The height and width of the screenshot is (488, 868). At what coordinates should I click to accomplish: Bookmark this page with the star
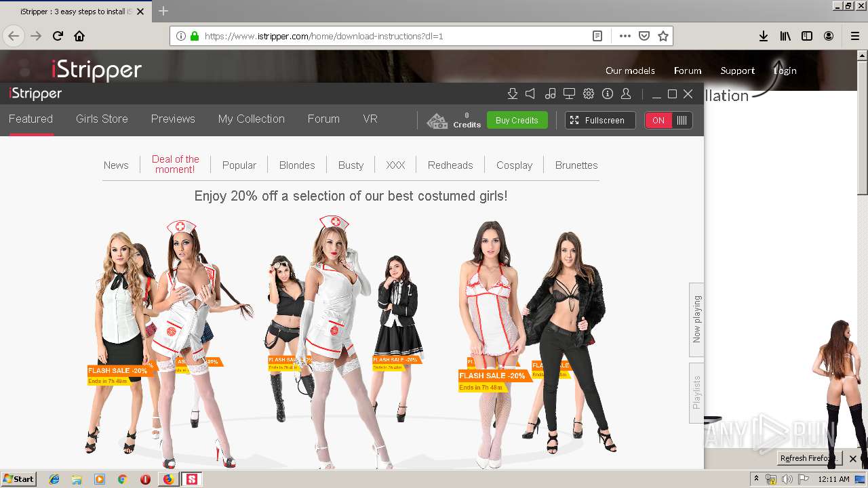(x=663, y=36)
